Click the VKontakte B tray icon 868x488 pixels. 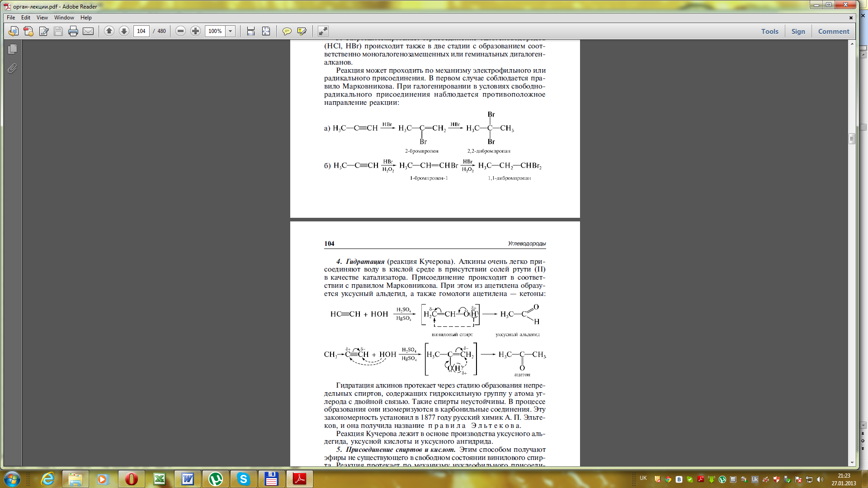(679, 479)
